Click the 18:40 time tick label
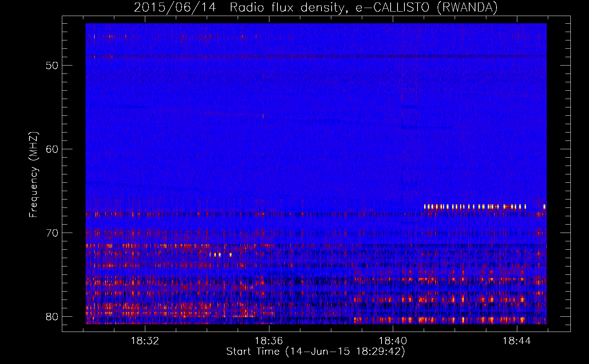This screenshot has width=589, height=364. click(x=393, y=341)
